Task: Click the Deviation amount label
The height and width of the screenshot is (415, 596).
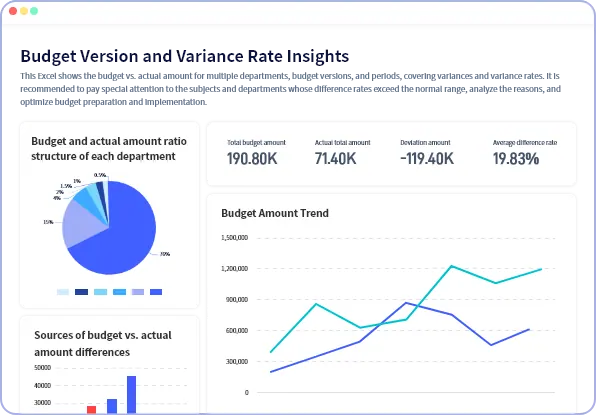Action: [x=425, y=143]
